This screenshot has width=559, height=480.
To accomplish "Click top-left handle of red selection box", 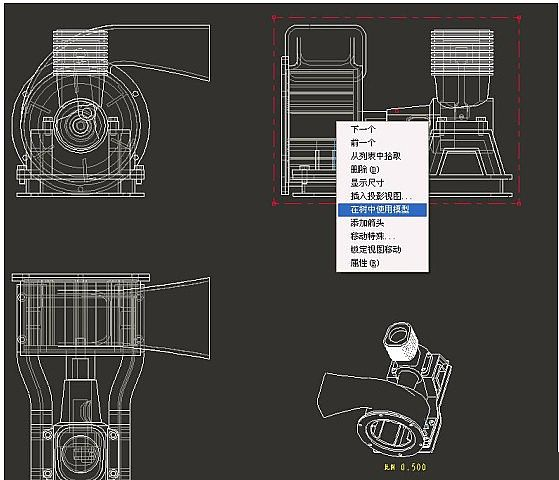I will [274, 17].
